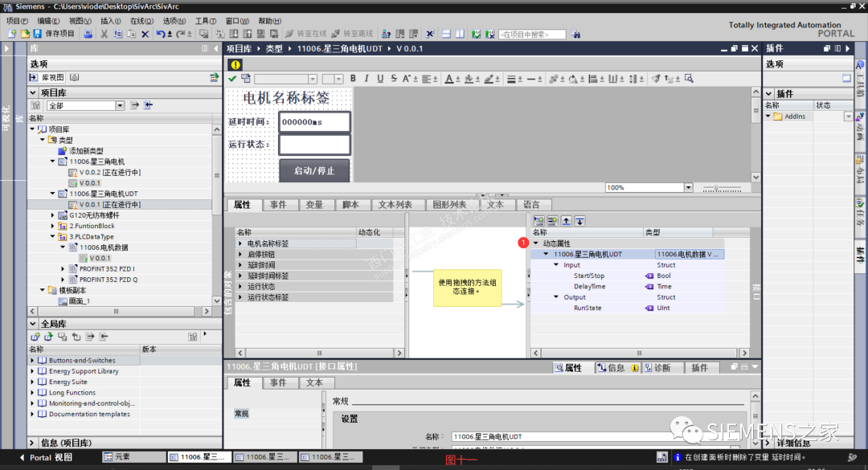
Task: Apply Bold formatting in the screen editor toolbar
Action: 354,78
